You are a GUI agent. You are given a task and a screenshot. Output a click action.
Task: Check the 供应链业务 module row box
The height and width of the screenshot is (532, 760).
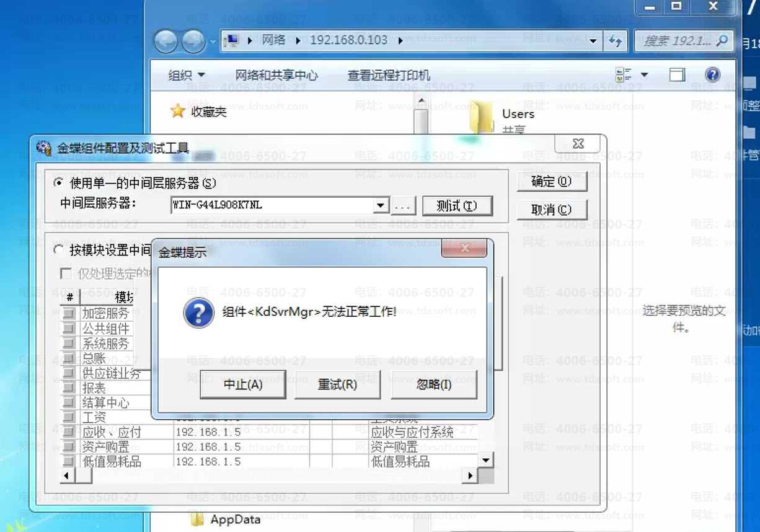tap(69, 373)
